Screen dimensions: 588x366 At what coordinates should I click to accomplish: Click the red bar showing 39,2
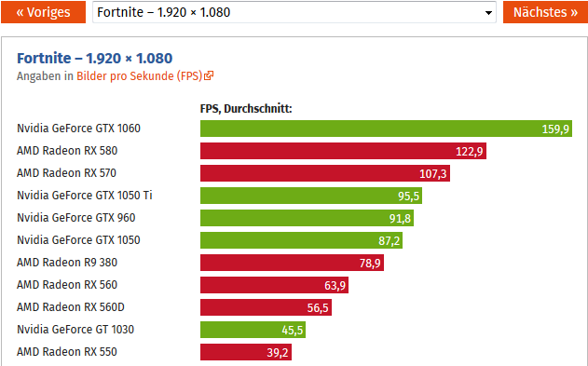pos(246,352)
